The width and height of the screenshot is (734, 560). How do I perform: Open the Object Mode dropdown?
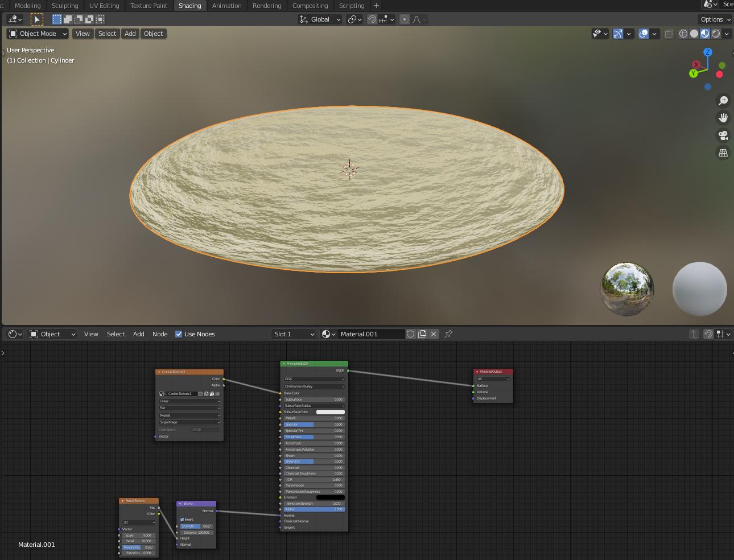(38, 34)
